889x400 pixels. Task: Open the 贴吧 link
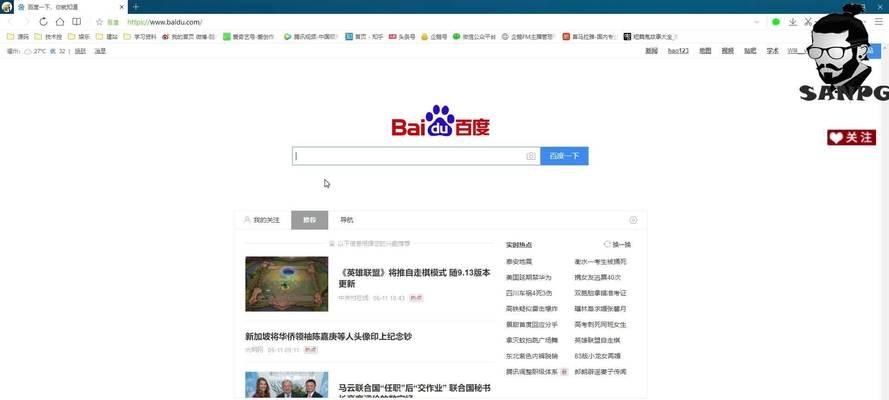(x=750, y=51)
